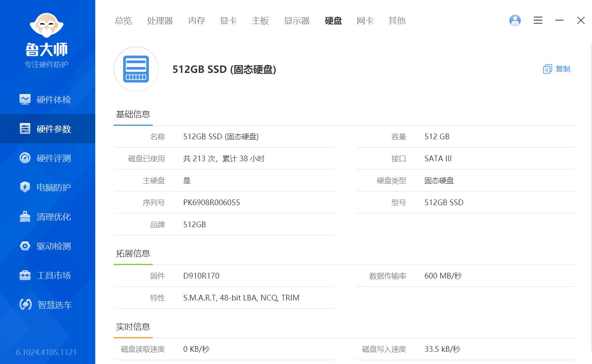Screen dimensions: 592x364
Task: Switch to the 网卡 tab
Action: point(365,21)
